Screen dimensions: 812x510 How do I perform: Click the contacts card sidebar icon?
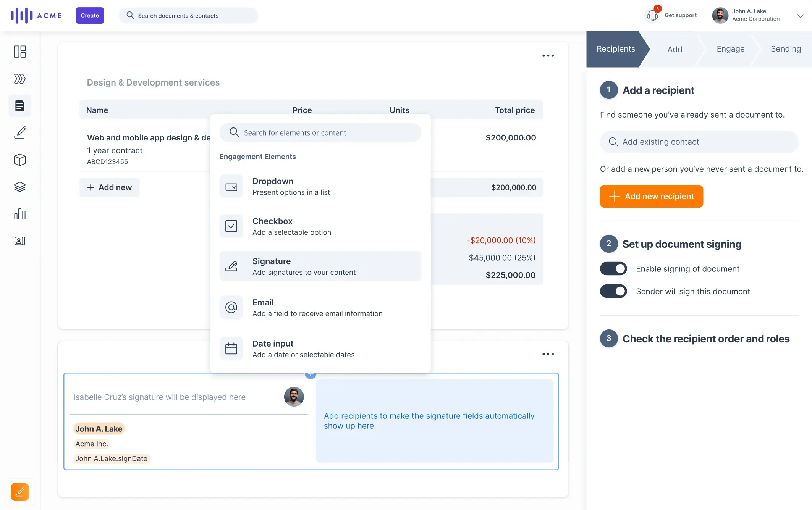20,241
